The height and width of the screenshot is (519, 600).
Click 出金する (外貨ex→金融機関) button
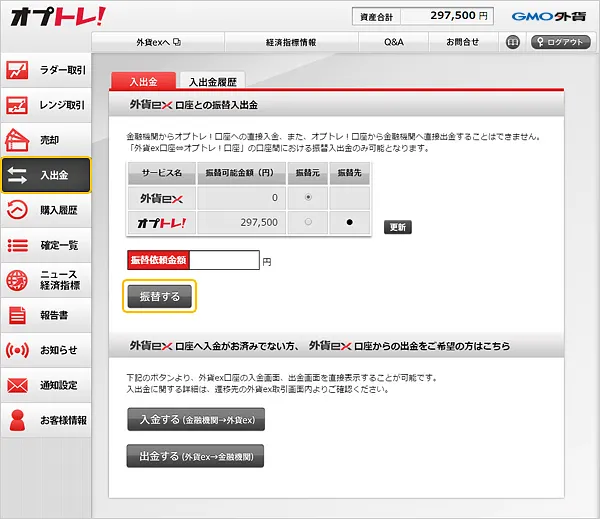click(x=195, y=457)
